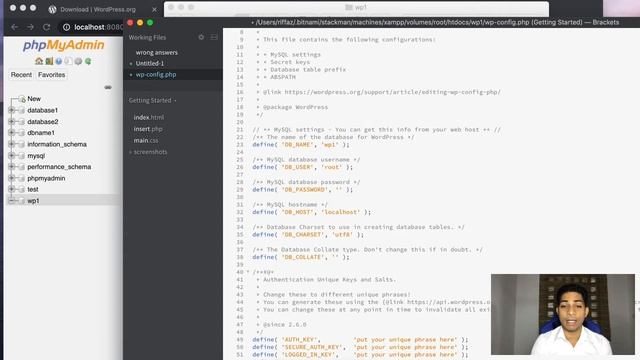Select the Download WordPress.org browser tab

(102, 9)
